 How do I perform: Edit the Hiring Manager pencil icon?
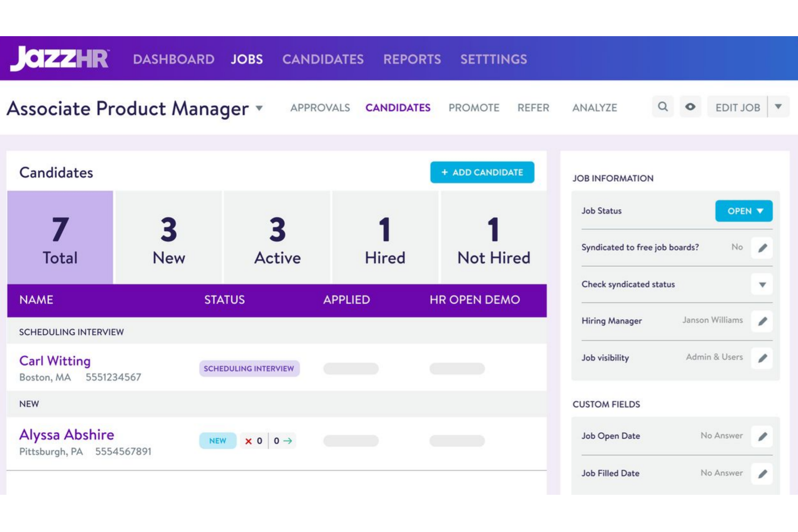click(762, 321)
